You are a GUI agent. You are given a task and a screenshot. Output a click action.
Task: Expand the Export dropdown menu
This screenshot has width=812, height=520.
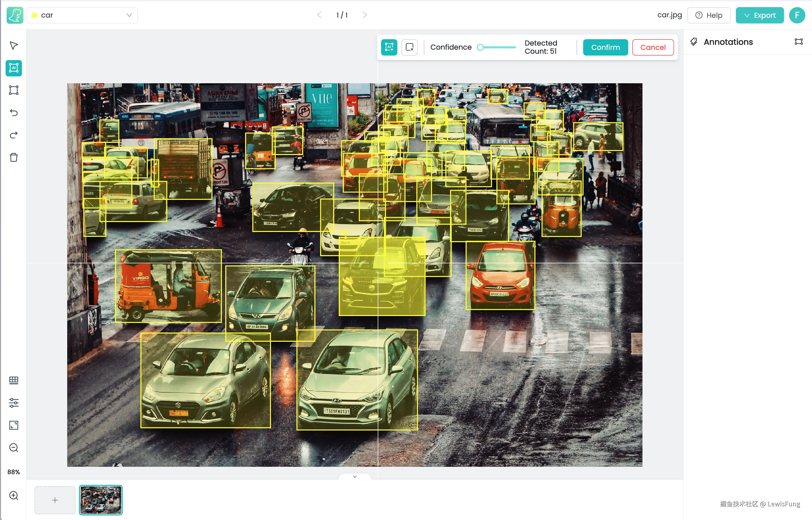click(759, 15)
